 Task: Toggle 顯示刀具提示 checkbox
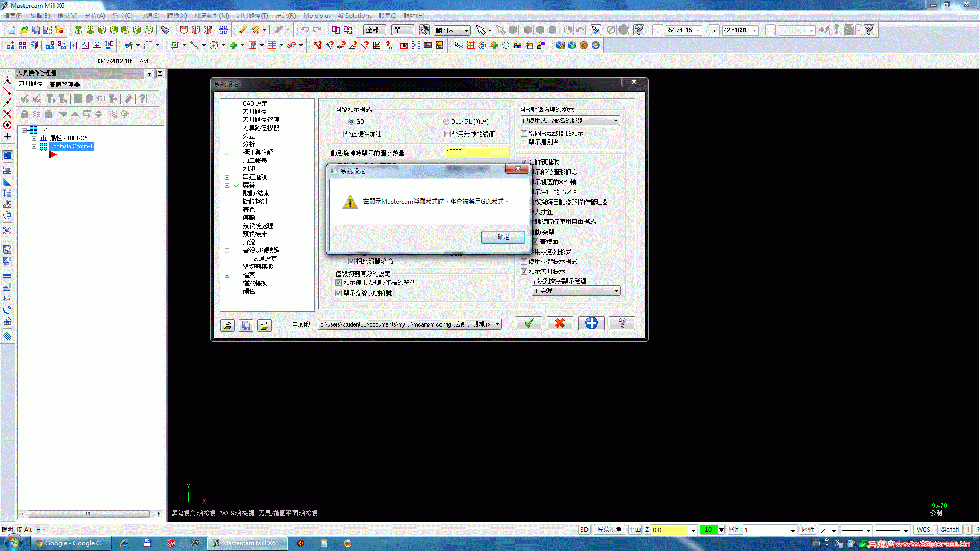[x=524, y=272]
